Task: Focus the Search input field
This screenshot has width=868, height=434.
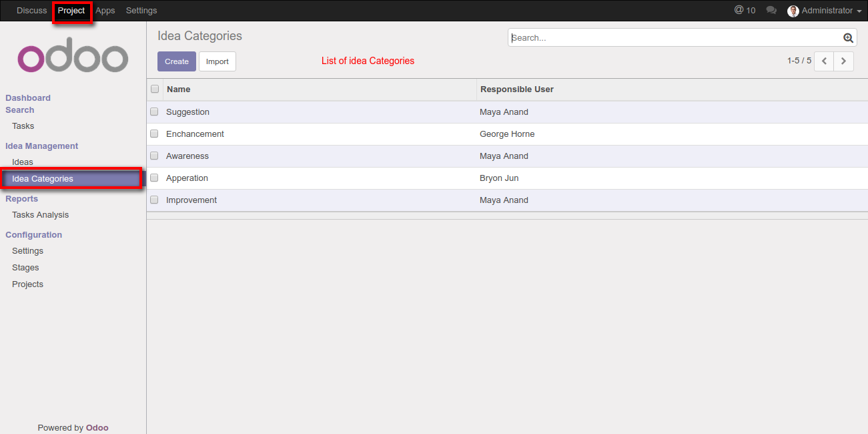Action: click(675, 38)
